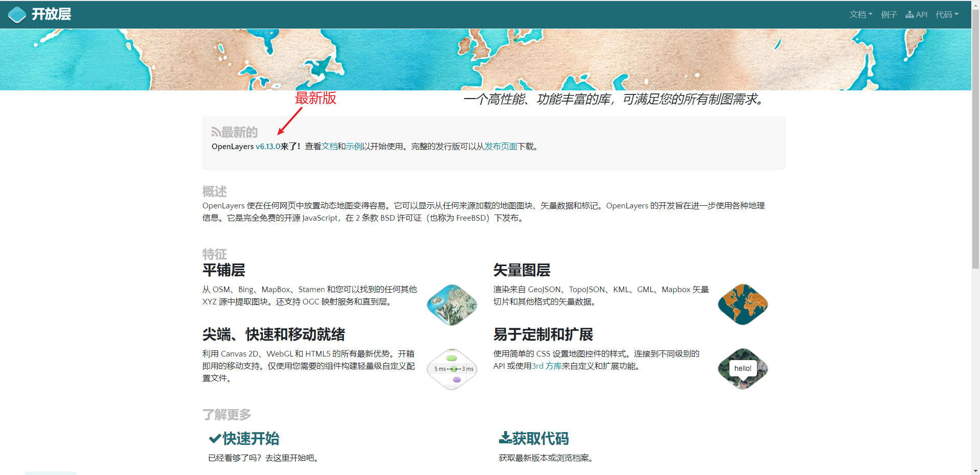Image resolution: width=980 pixels, height=475 pixels.
Task: Click the vertical scrollbar thumb
Action: coord(975,138)
